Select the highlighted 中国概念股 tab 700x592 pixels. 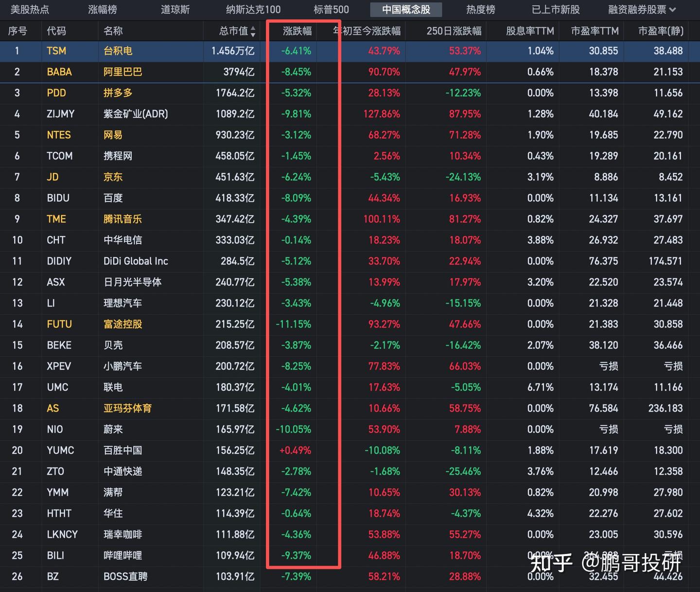point(406,9)
